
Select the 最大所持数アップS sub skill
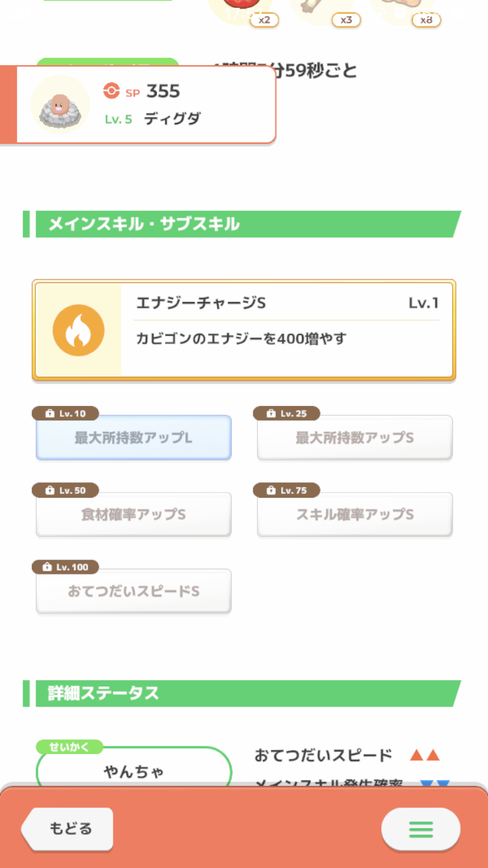click(355, 439)
